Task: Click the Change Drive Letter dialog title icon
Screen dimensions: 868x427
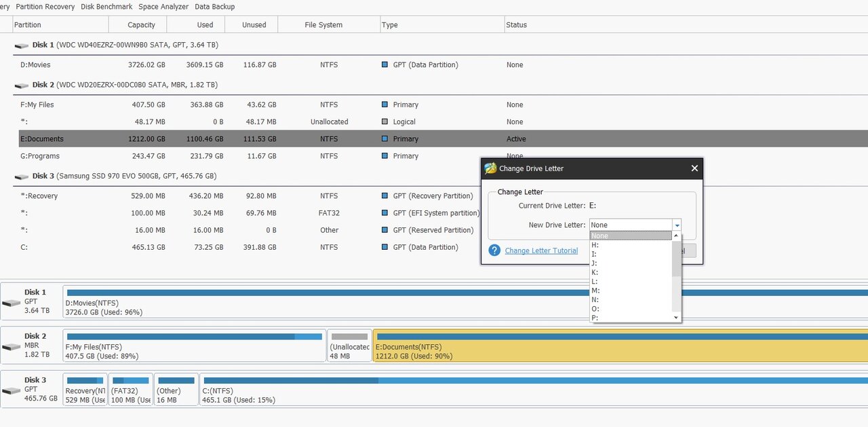Action: [490, 168]
